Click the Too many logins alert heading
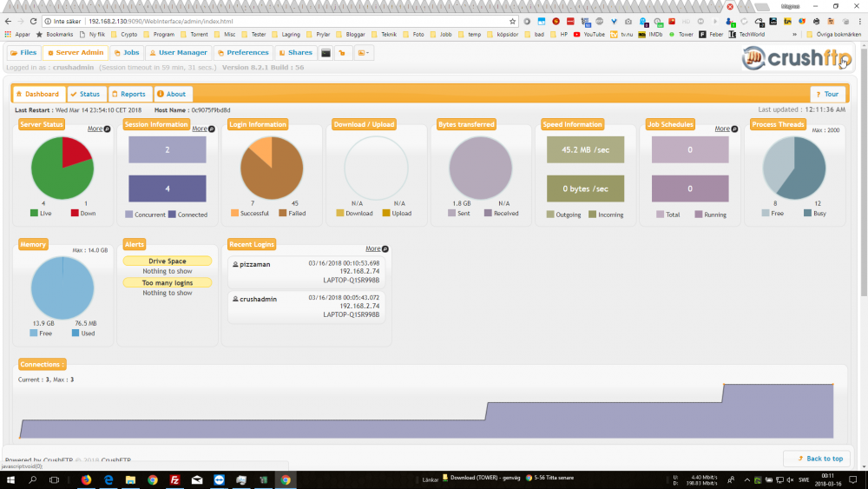The image size is (868, 489). [168, 282]
